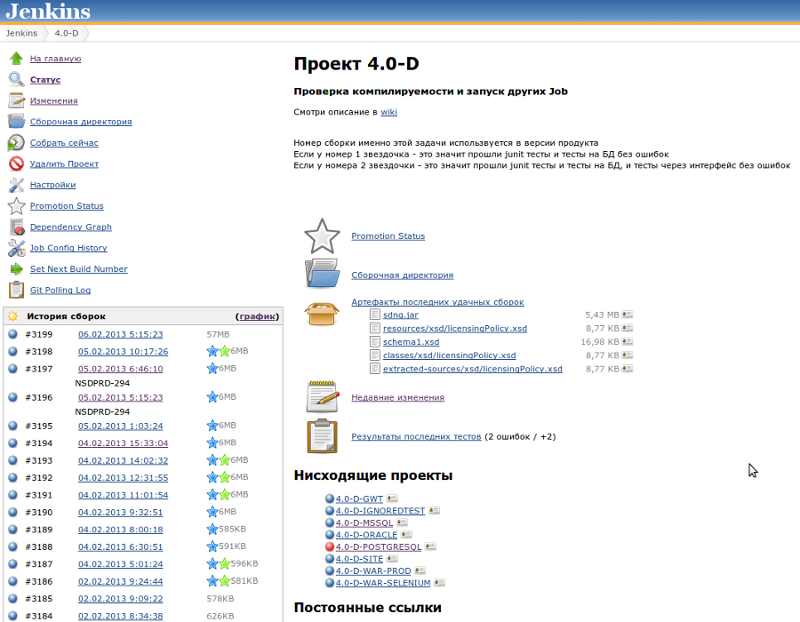The height and width of the screenshot is (622, 800).
Task: Open the sdng.jar artifact
Action: [401, 315]
